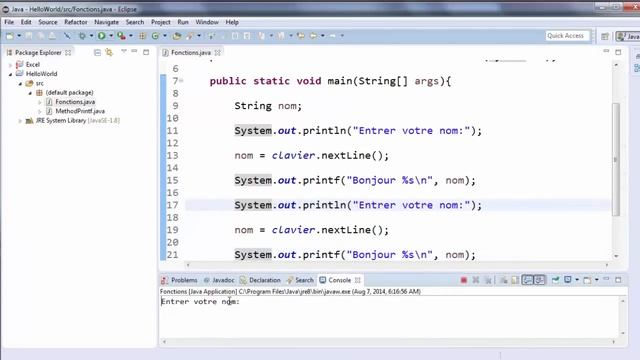The height and width of the screenshot is (360, 640).
Task: Close the Console tab with its X
Action: coord(358,280)
